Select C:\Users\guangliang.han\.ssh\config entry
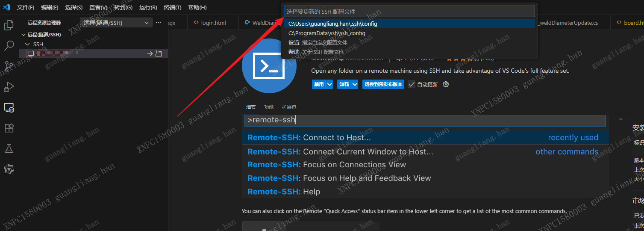Image resolution: width=644 pixels, height=231 pixels. [409, 24]
